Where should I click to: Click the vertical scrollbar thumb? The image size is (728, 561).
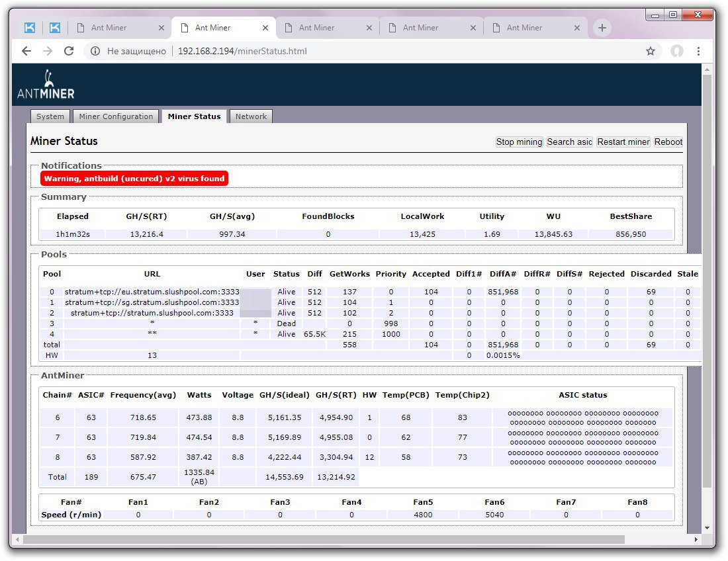(x=707, y=280)
